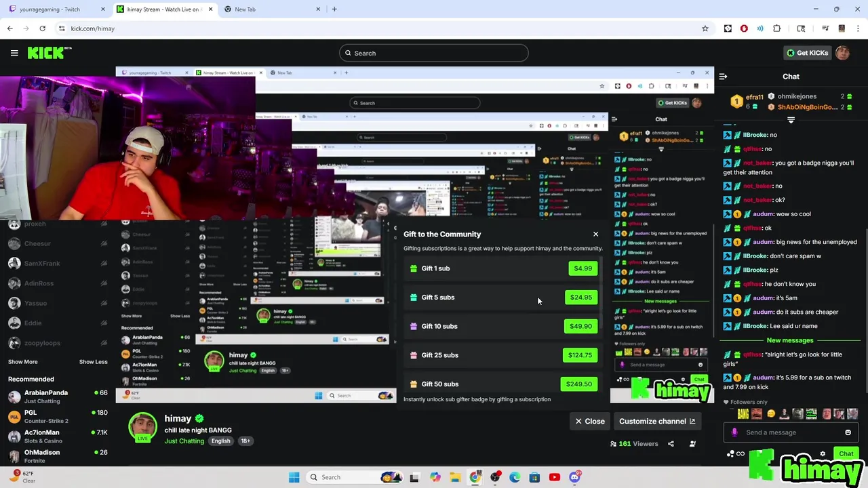The width and height of the screenshot is (868, 488).
Task: Click the Get KICKs button in the outermost header
Action: [807, 53]
